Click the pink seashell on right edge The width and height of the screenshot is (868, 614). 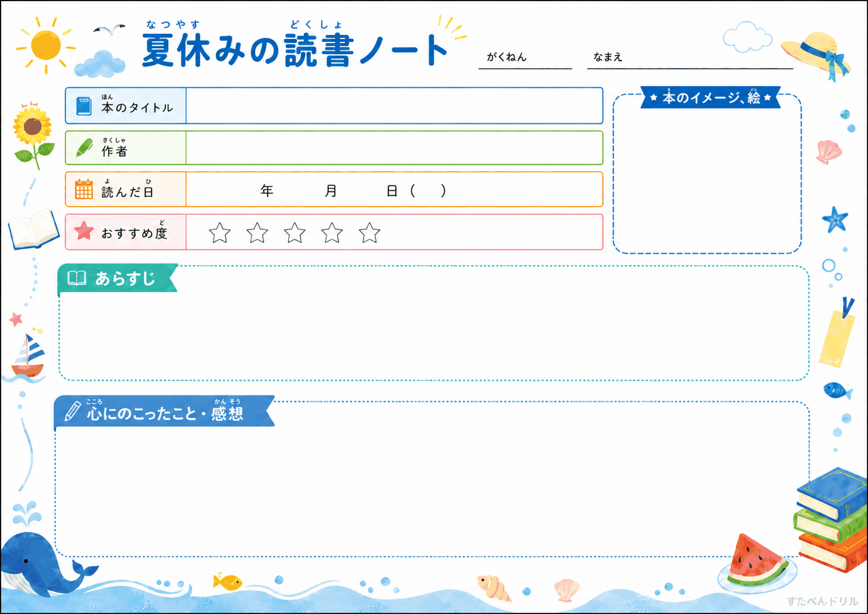[829, 152]
